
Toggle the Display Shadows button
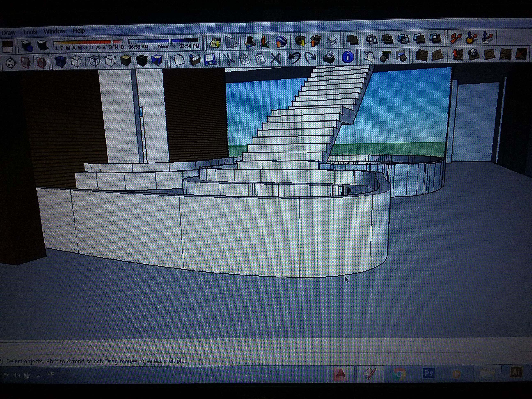(x=42, y=45)
